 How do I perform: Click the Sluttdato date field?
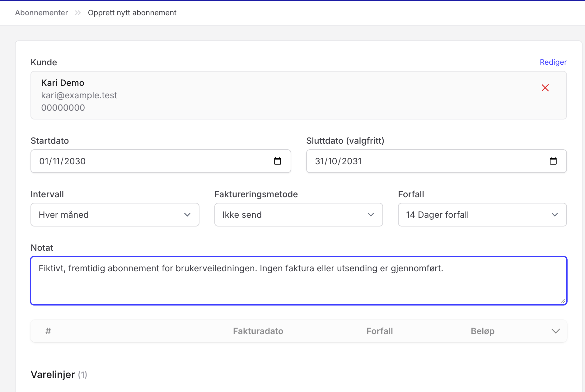click(x=436, y=161)
